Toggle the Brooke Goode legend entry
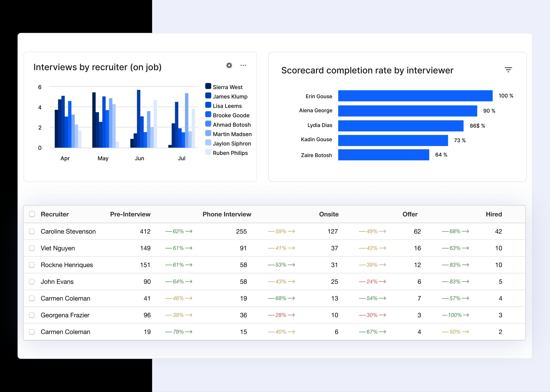The image size is (550, 392). tap(231, 115)
